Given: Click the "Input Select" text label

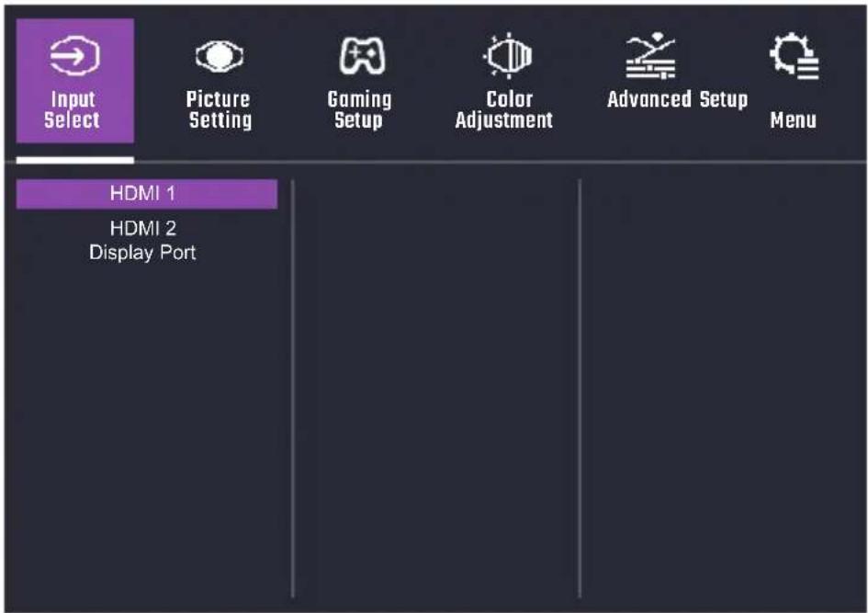Looking at the screenshot, I should tap(73, 109).
